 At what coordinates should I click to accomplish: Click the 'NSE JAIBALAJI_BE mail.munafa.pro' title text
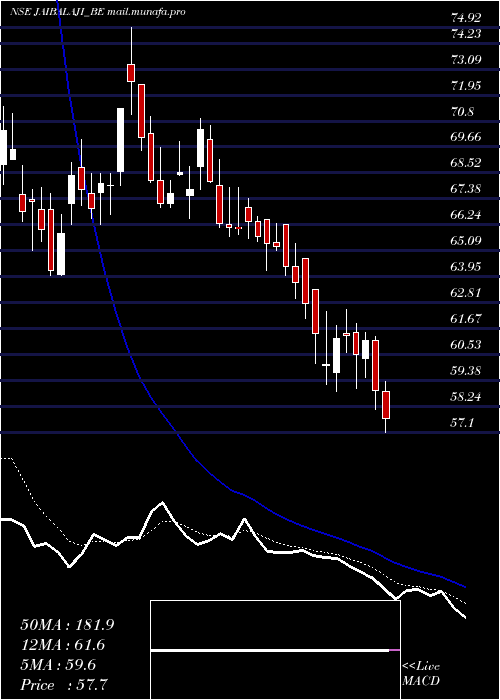(97, 12)
